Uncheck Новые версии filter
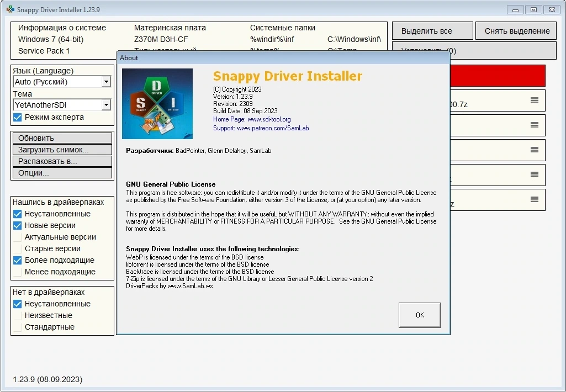The height and width of the screenshot is (392, 566). point(17,226)
